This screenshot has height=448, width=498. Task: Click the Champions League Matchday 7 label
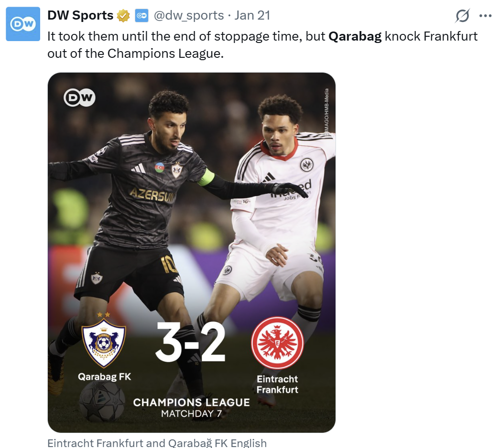coord(191,408)
